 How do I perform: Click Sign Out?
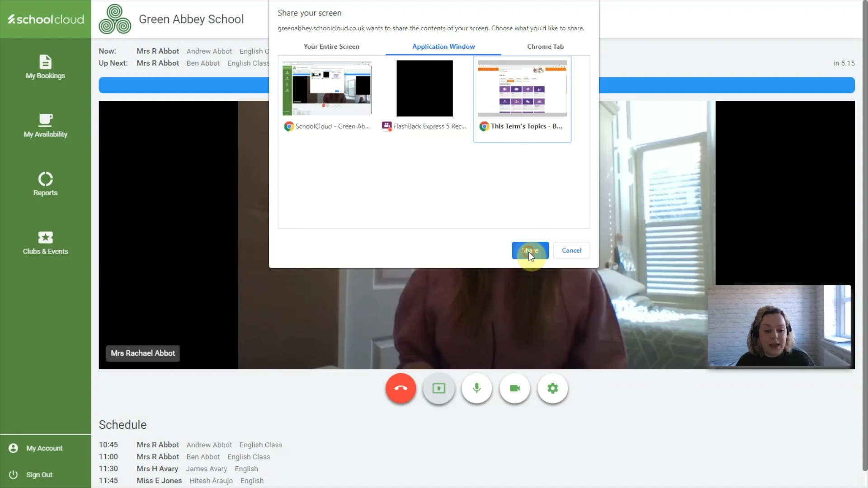click(39, 474)
